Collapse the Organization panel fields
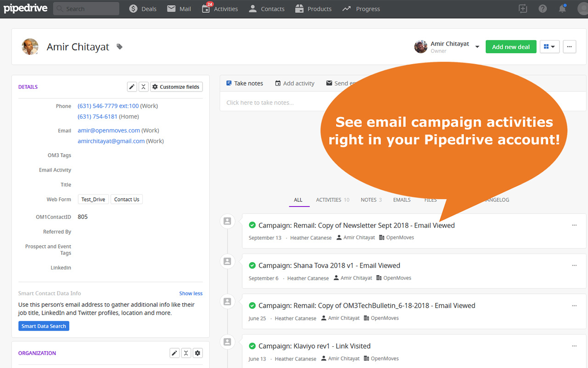This screenshot has height=368, width=588. tap(186, 353)
